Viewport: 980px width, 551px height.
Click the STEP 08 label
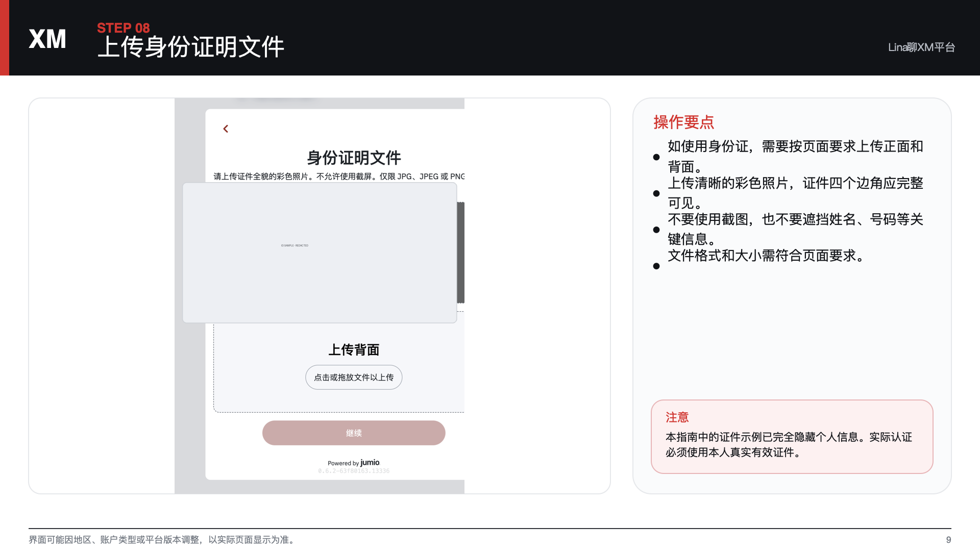point(124,28)
